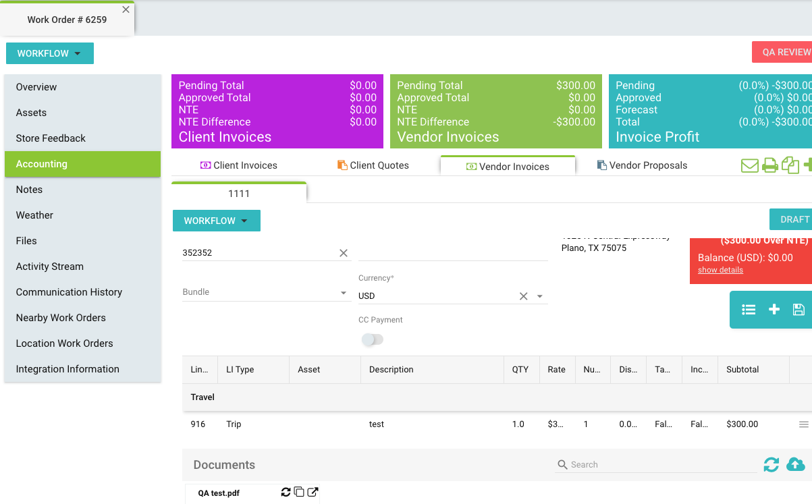Open the invoice WORKFLOW dropdown
Screen dimensions: 812x504
pos(216,221)
